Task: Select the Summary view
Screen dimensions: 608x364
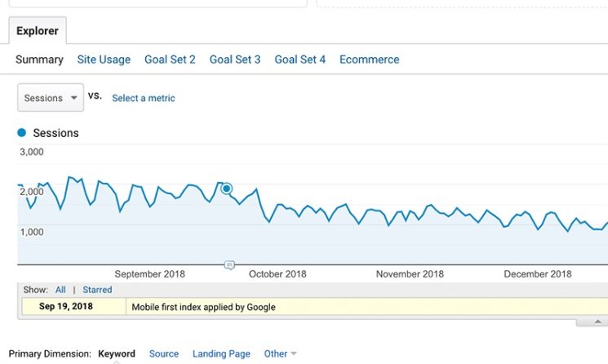Action: [39, 60]
